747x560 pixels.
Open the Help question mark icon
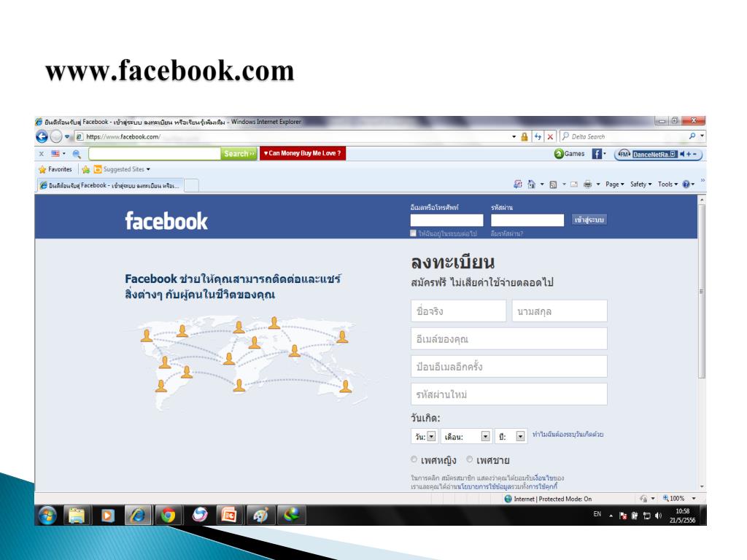coord(686,184)
